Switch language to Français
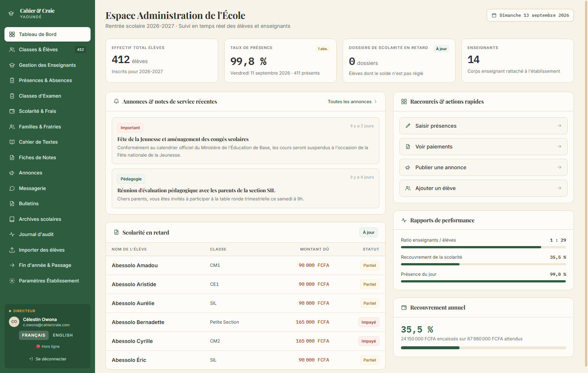 tap(34, 335)
